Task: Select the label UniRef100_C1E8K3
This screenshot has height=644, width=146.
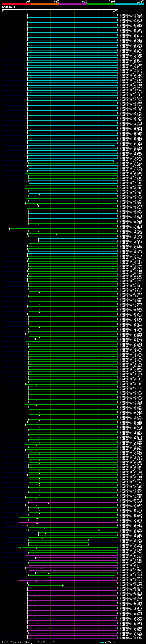Action: (x=131, y=183)
